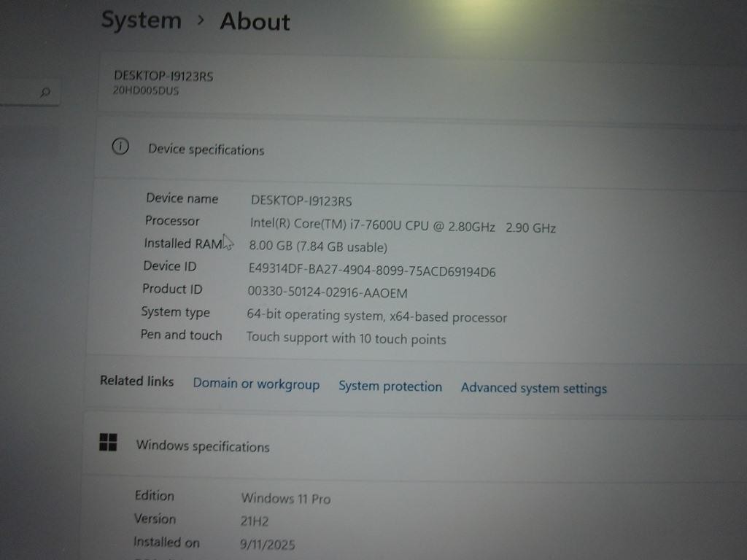Image resolution: width=747 pixels, height=560 pixels.
Task: Go back to System in breadcrumb
Action: point(142,20)
